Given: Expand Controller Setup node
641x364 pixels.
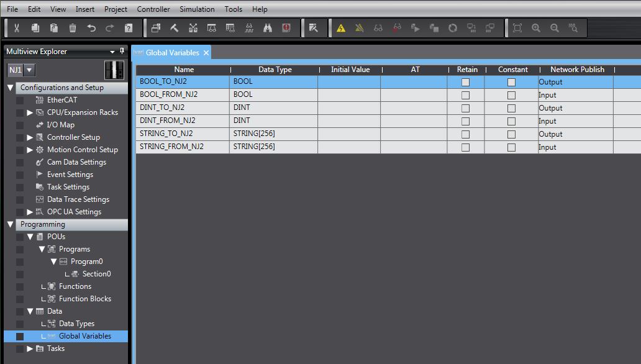Looking at the screenshot, I should pyautogui.click(x=30, y=137).
